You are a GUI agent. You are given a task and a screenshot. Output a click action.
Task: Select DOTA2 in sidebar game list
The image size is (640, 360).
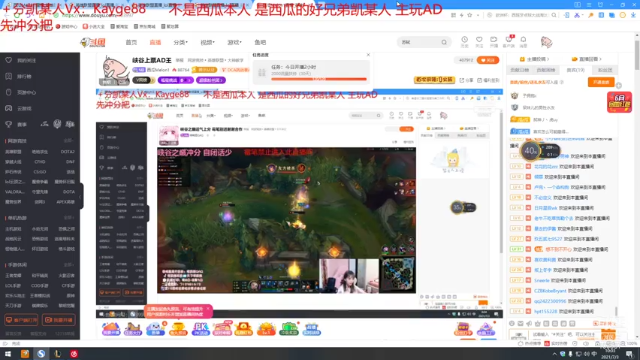point(68,151)
